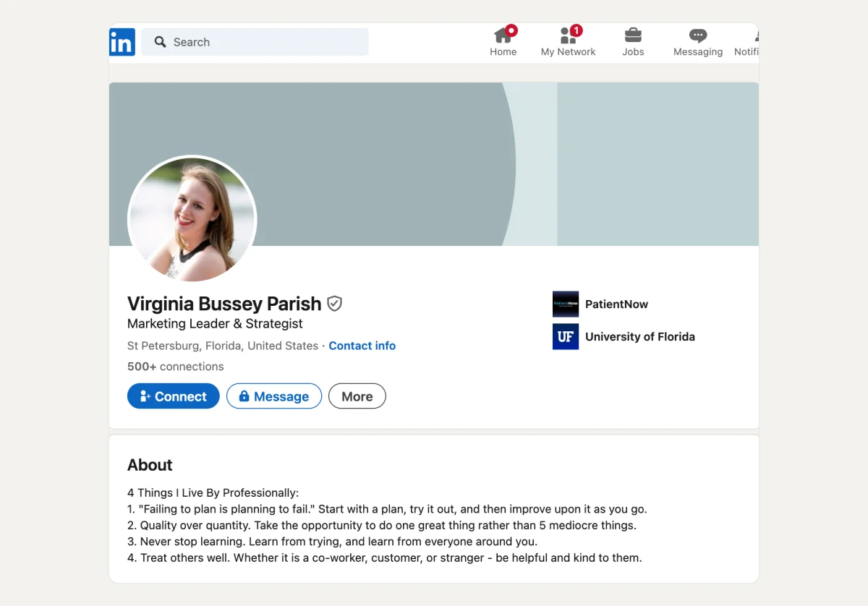Switch to the Messaging tab
Screen dimensions: 868x606
pyautogui.click(x=697, y=41)
